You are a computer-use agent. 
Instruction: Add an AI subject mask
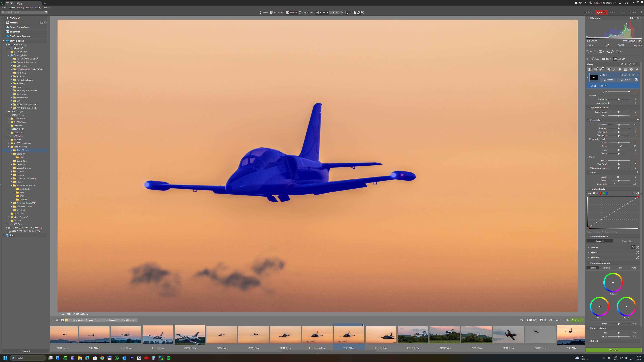[589, 69]
